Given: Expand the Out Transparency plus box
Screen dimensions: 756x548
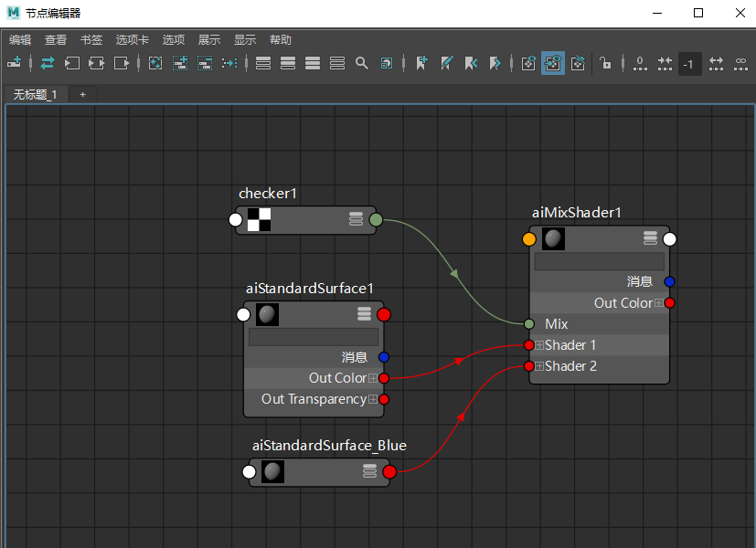Looking at the screenshot, I should [373, 399].
